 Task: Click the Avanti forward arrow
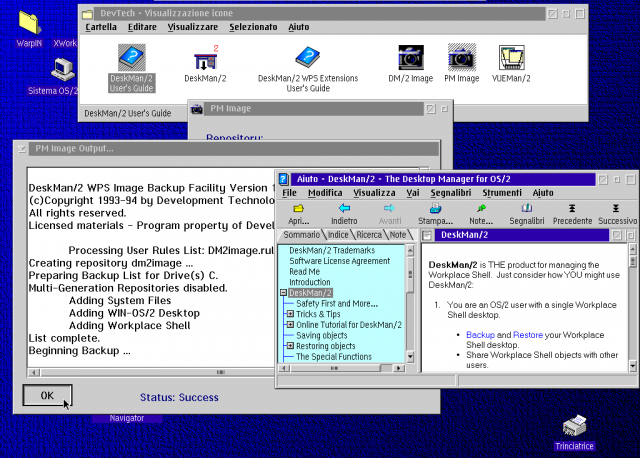(x=390, y=214)
